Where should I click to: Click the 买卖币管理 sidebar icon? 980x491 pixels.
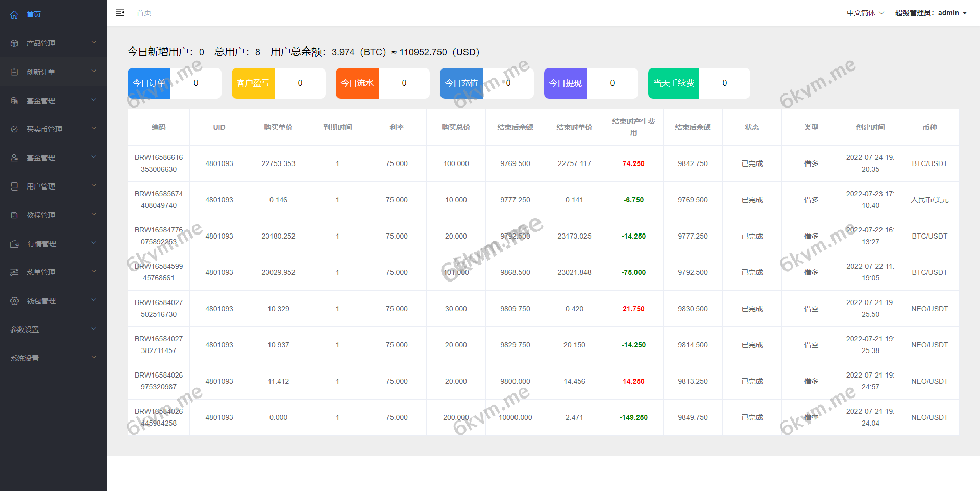14,129
